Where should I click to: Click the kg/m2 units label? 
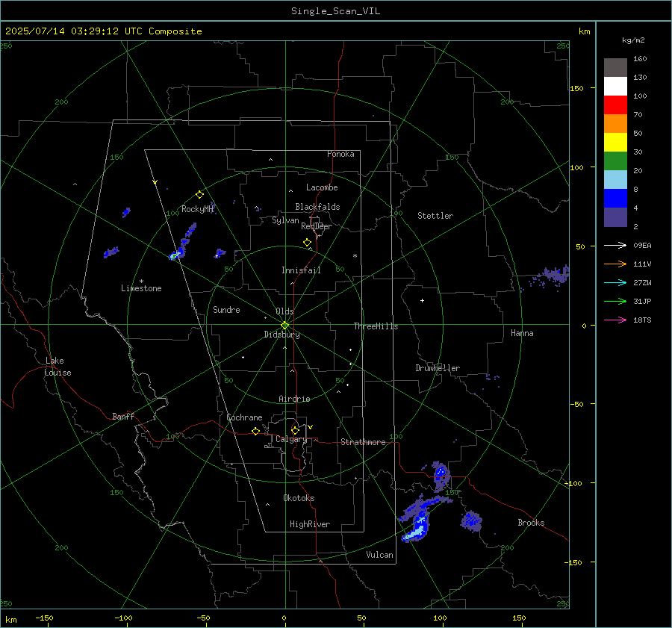pos(633,40)
